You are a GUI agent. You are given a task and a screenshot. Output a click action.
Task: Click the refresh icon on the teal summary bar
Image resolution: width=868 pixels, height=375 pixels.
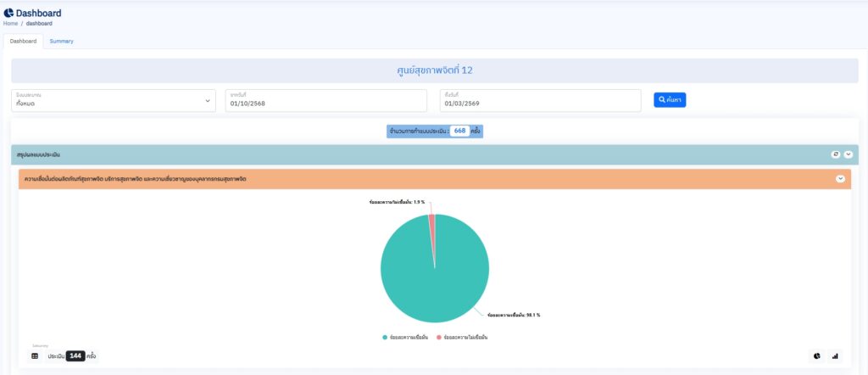835,154
